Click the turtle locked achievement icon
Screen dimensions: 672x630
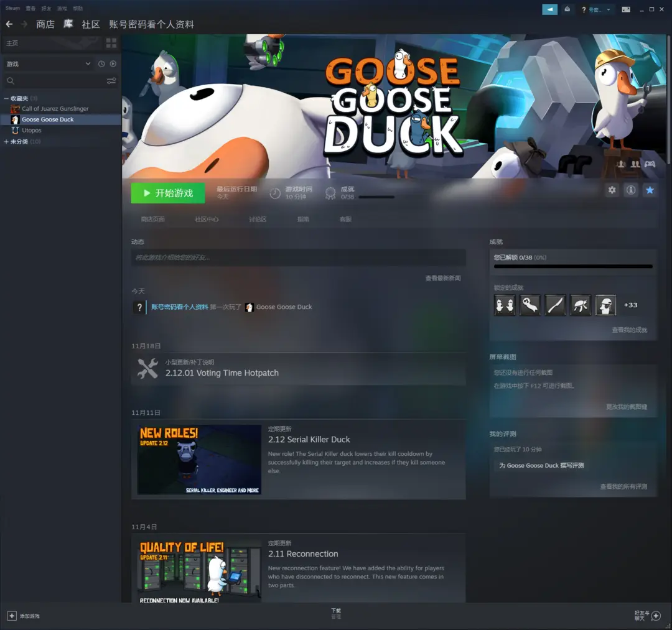[581, 305]
